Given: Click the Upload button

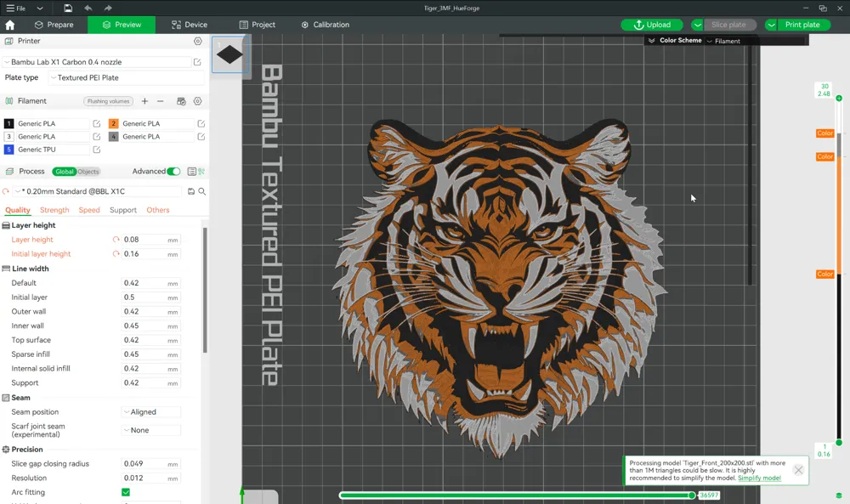Looking at the screenshot, I should click(x=652, y=25).
